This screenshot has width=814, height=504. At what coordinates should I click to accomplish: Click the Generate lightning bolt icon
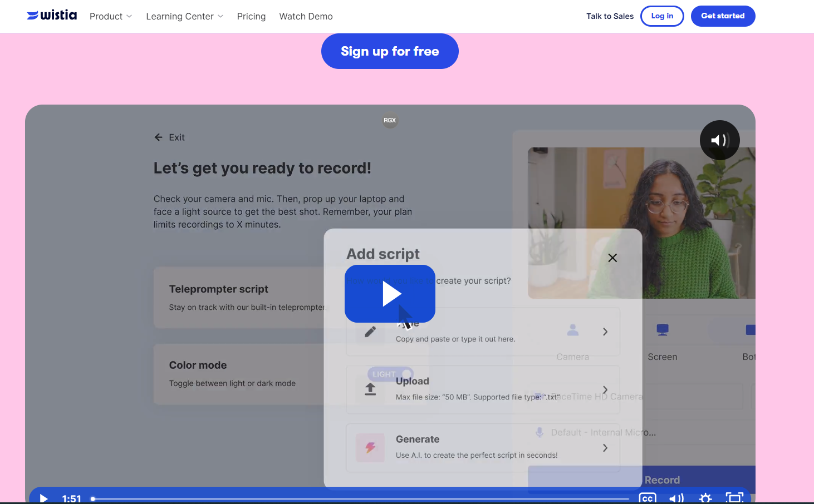pyautogui.click(x=370, y=448)
